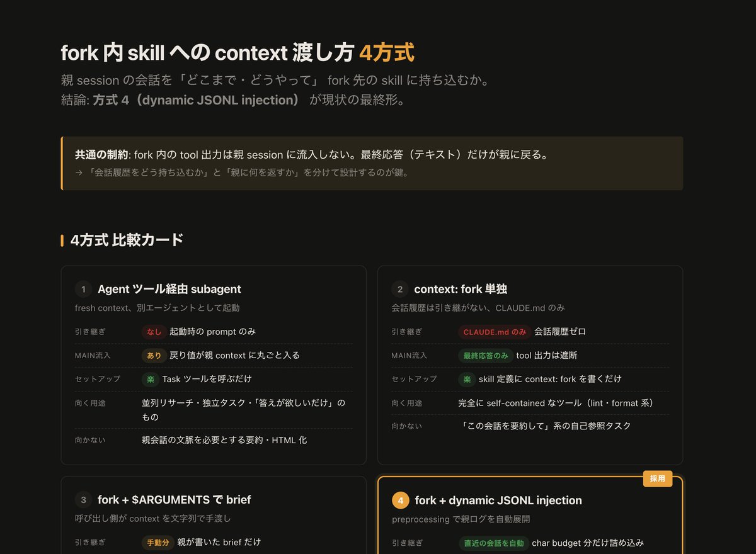
Task: Click the text 'Task ツールを呼ぶだけ'
Action: (207, 380)
